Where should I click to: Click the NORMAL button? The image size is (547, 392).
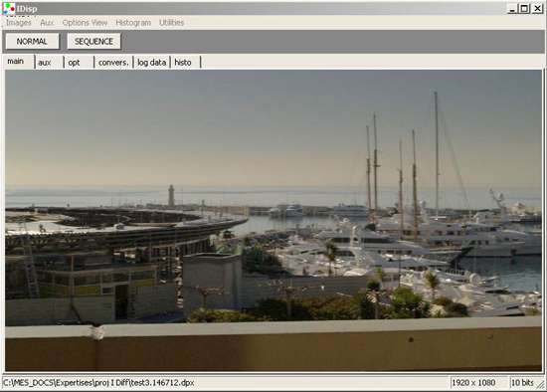(32, 41)
